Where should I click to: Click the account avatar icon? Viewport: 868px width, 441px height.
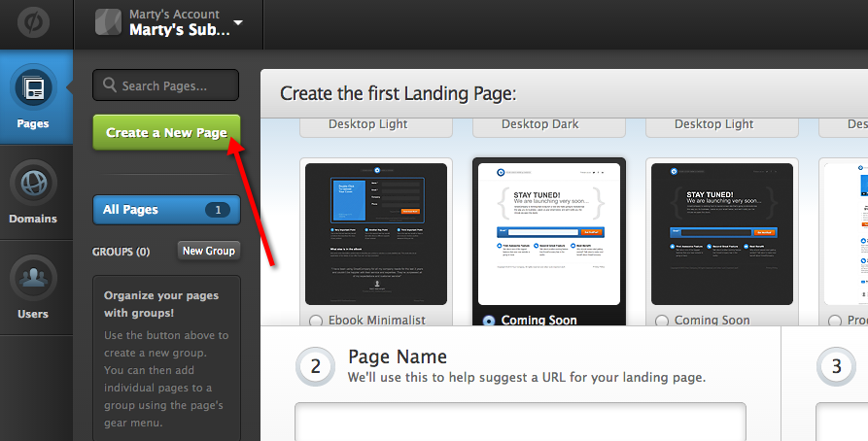(109, 23)
